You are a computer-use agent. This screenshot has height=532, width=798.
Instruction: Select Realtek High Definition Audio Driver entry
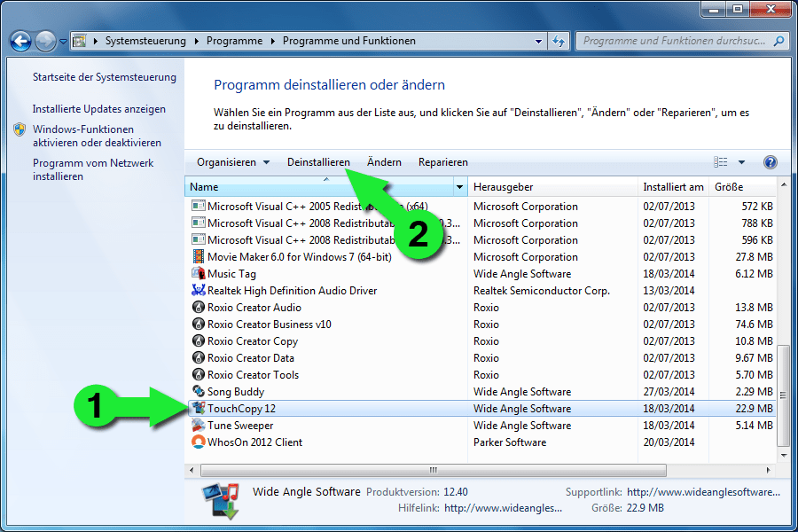tap(481, 290)
